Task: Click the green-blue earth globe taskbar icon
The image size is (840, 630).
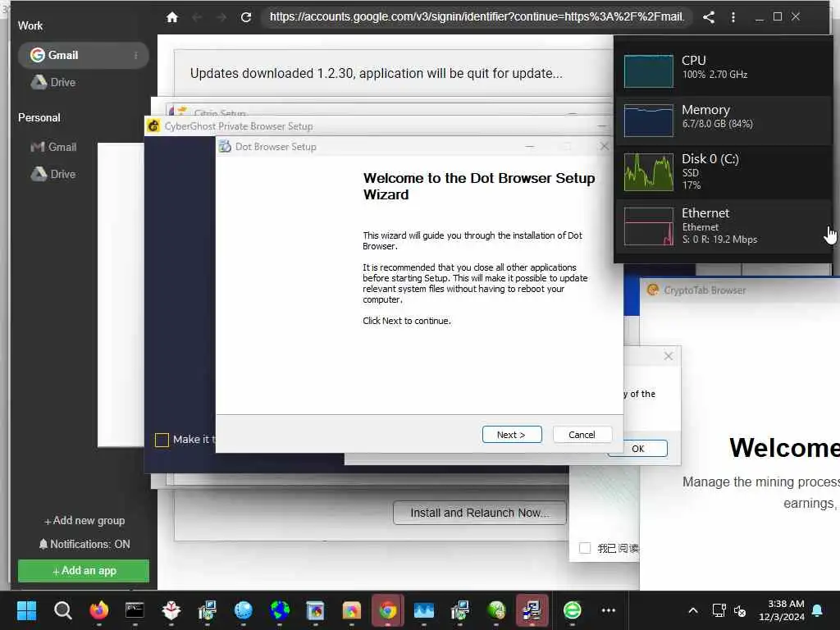Action: coord(279,610)
